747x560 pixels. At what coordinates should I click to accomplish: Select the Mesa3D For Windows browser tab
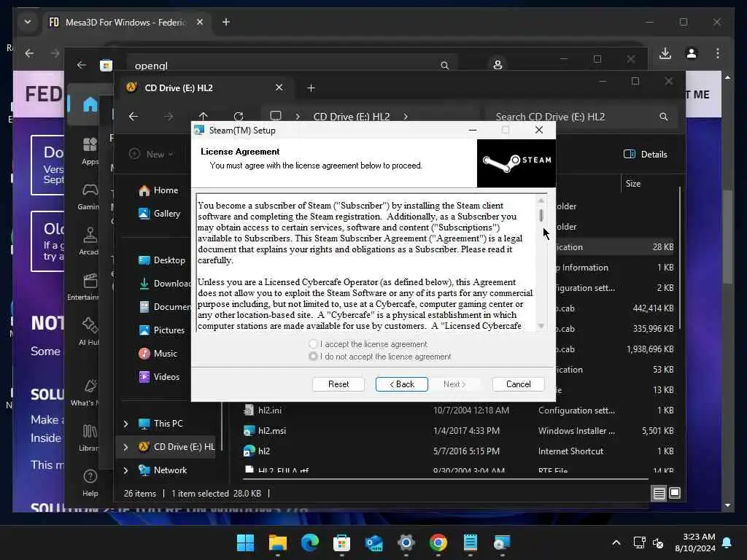click(127, 22)
